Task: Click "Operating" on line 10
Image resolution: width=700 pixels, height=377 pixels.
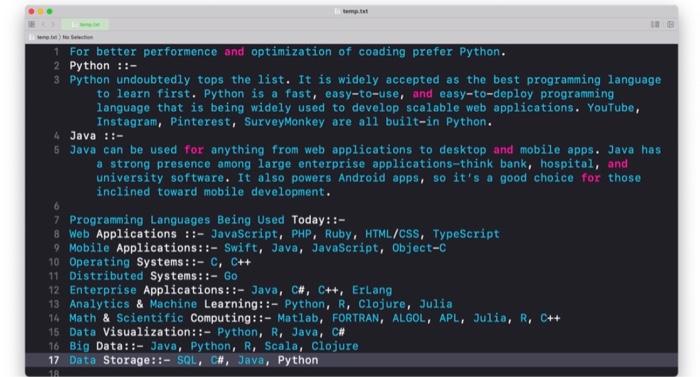Action: [100, 262]
